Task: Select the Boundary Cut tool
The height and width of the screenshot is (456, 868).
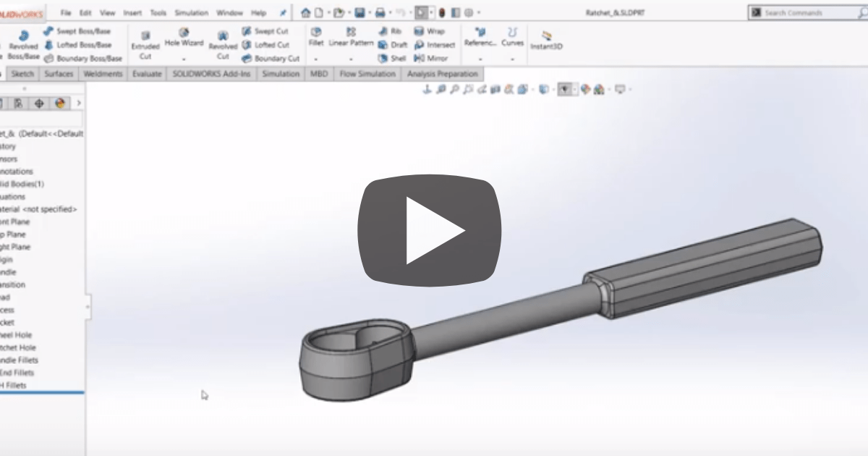Action: pyautogui.click(x=271, y=59)
